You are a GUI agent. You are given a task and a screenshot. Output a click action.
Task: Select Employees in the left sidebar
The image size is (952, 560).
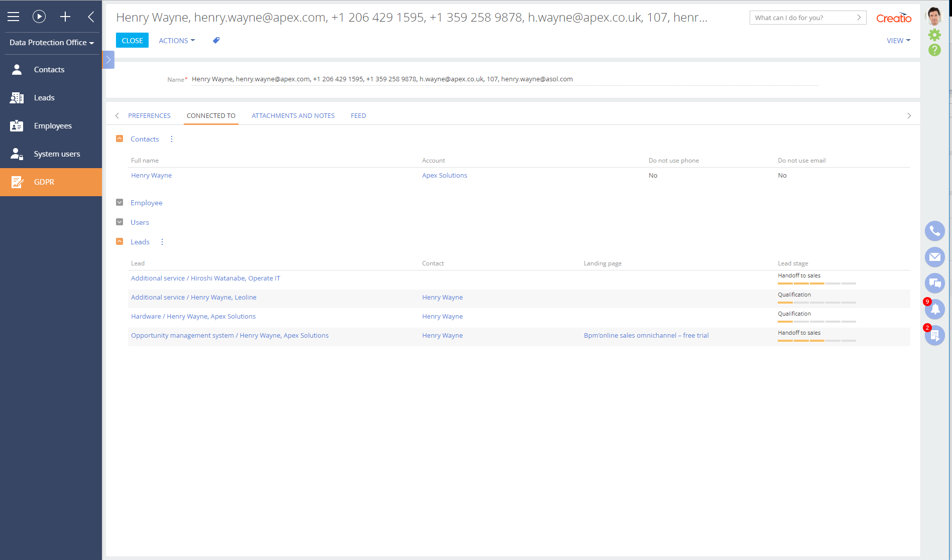(52, 126)
